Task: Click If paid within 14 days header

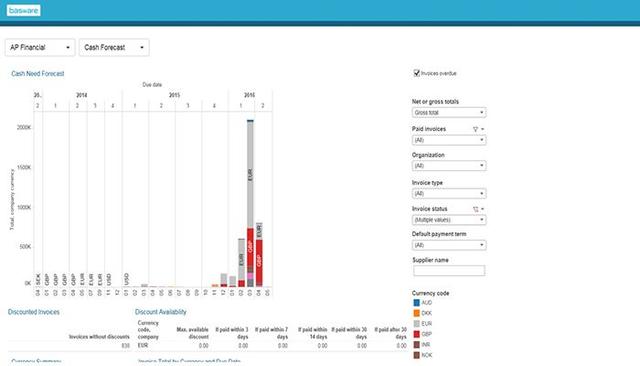Action: click(x=313, y=333)
